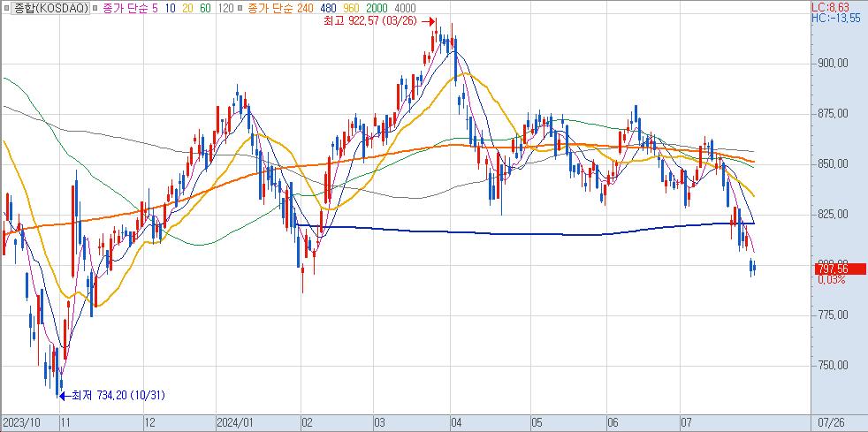This screenshot has width=868, height=432.
Task: Click the 최고 922.57 (03/26) high annotation
Action: point(369,21)
